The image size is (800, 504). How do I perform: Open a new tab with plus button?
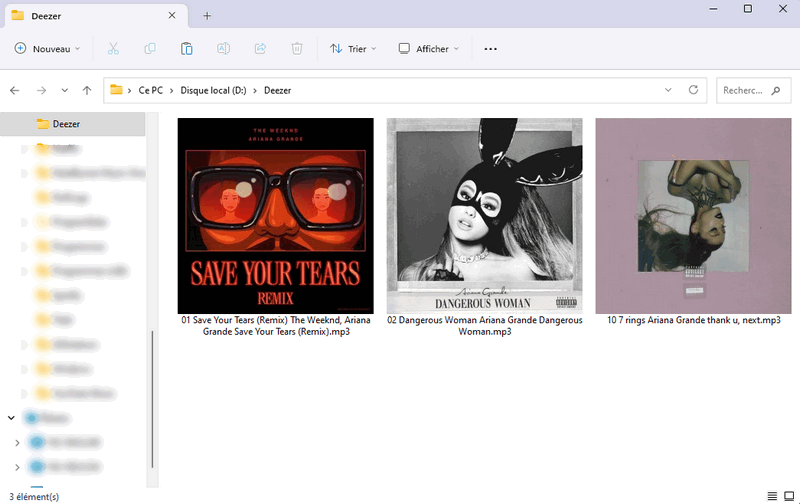click(x=207, y=16)
